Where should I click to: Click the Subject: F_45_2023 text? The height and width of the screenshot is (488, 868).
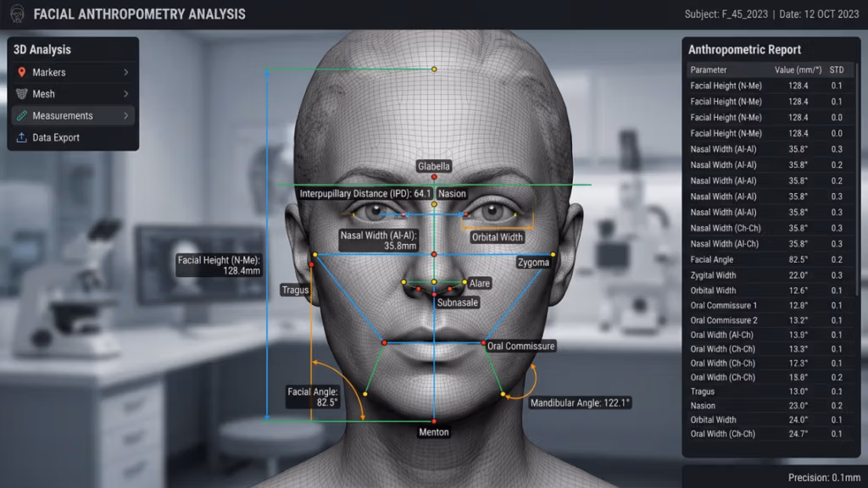coord(726,14)
